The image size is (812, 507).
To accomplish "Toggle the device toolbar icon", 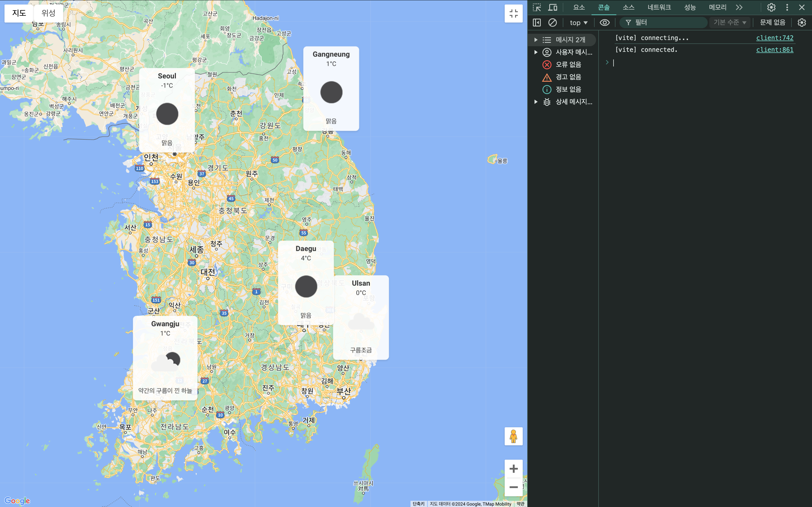I will 553,7.
